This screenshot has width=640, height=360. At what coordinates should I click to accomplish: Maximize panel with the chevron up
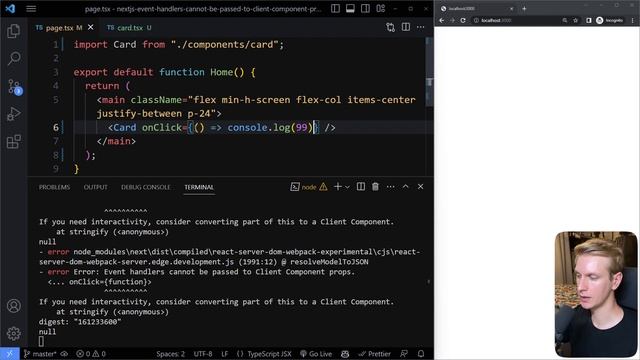[x=405, y=187]
